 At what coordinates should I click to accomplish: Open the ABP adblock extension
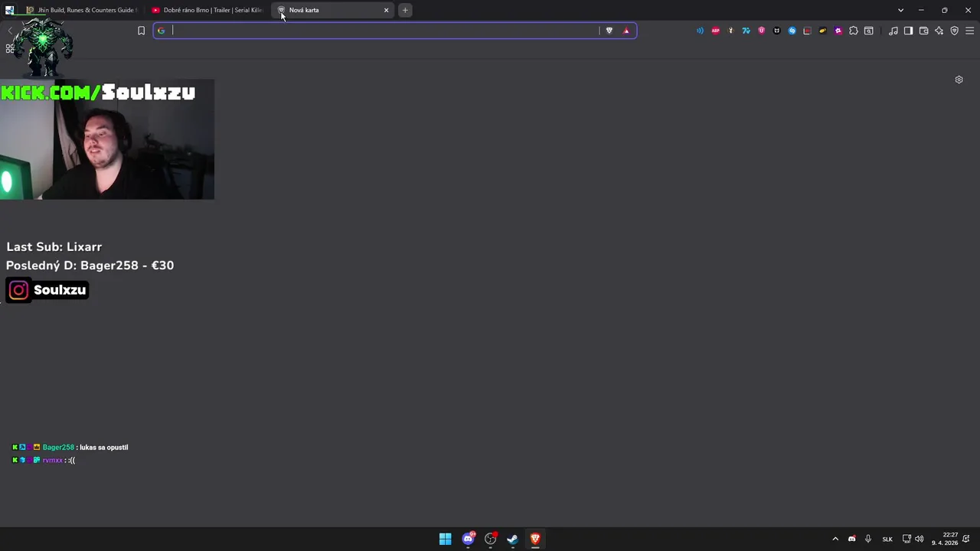tap(716, 31)
